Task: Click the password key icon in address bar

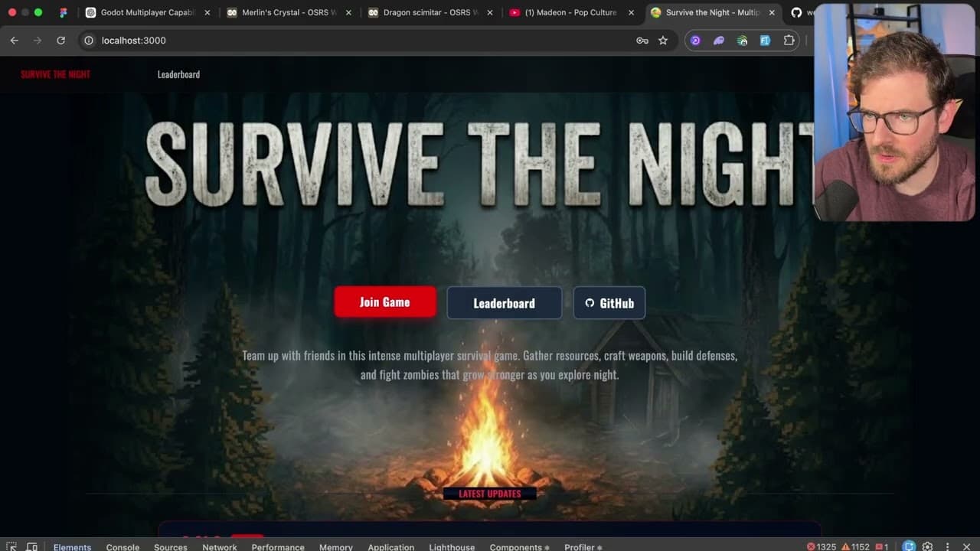Action: [642, 40]
